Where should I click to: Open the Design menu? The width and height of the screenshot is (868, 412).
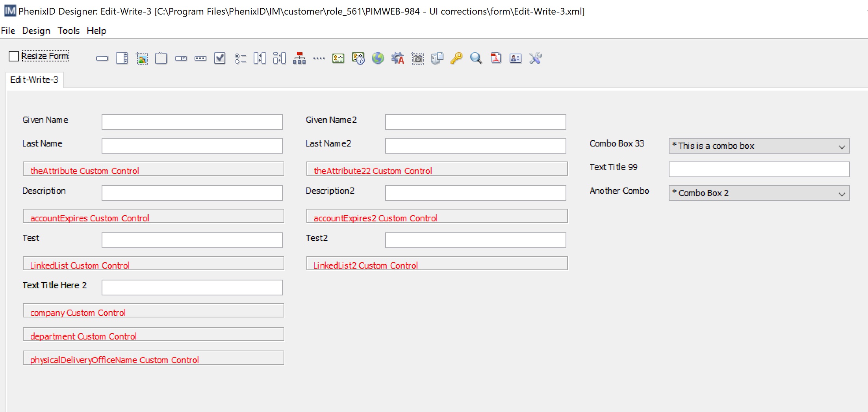pos(36,31)
